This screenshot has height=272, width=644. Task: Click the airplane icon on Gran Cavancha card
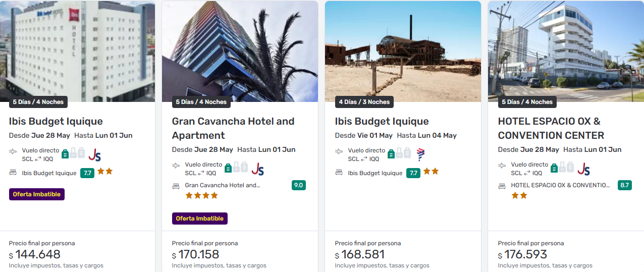[176, 165]
